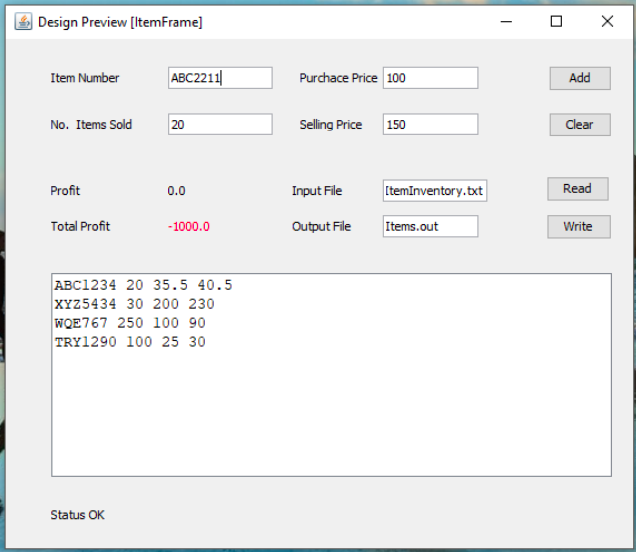Click the Total Profit value -1000.0
The width and height of the screenshot is (636, 552).
click(x=189, y=226)
